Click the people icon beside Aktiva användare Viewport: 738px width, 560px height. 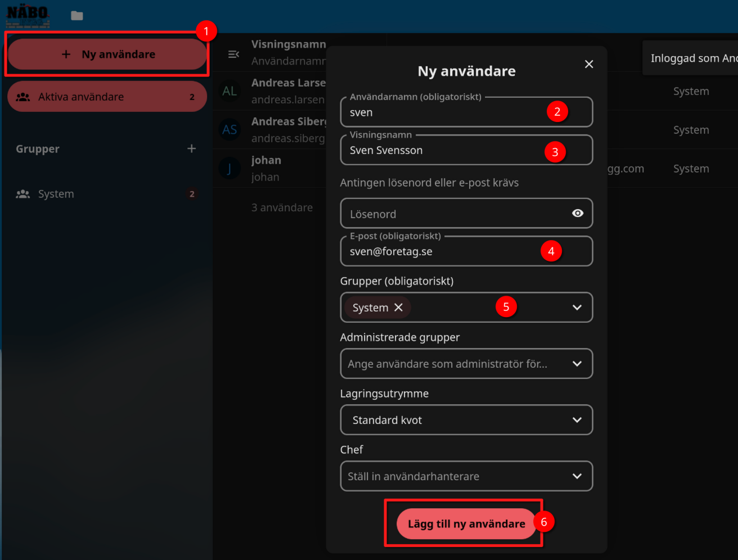pos(23,97)
